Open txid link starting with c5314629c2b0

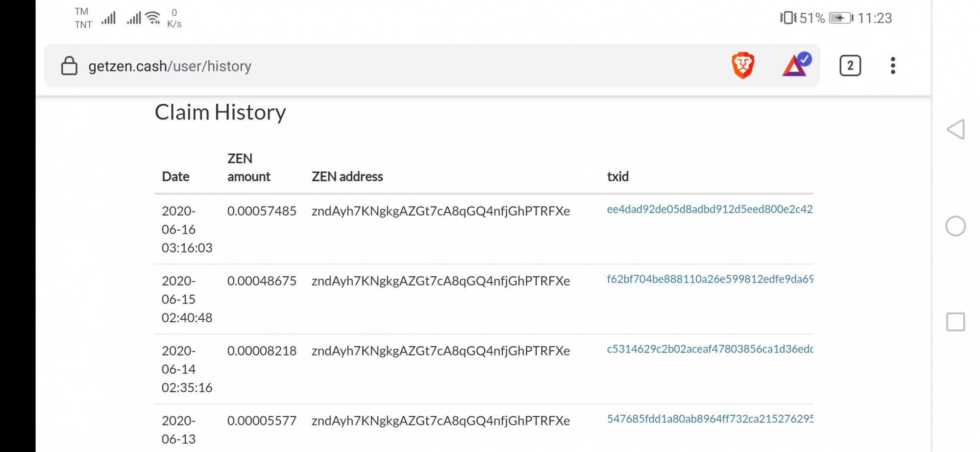click(710, 349)
